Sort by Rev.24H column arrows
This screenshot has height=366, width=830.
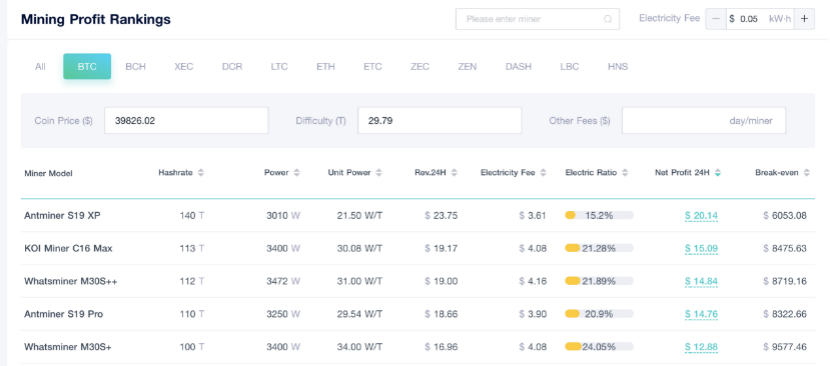(x=454, y=173)
